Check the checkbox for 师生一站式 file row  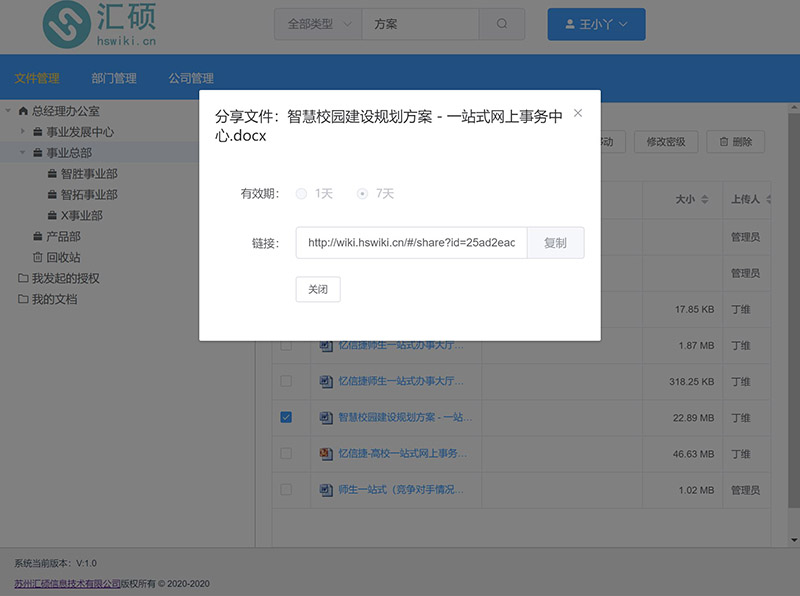(286, 489)
